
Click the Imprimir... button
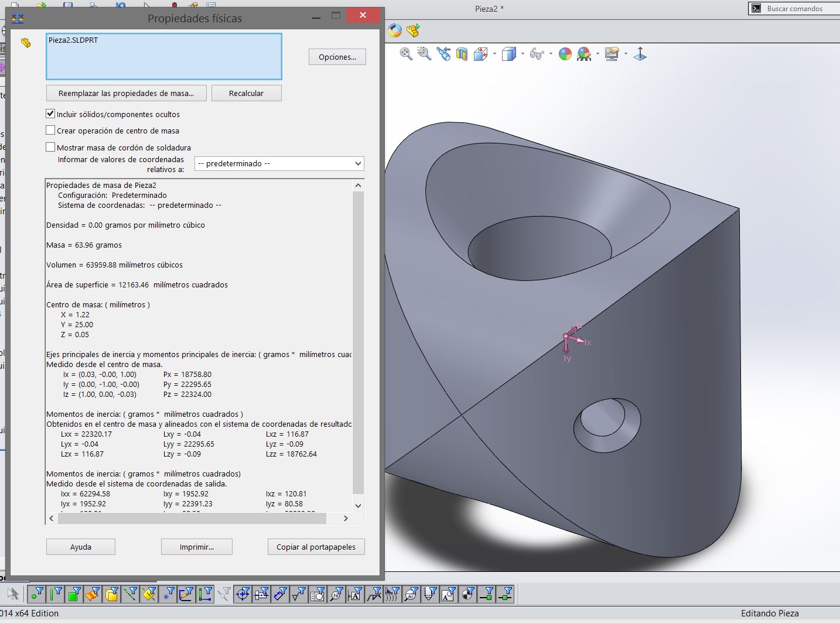[x=197, y=547]
